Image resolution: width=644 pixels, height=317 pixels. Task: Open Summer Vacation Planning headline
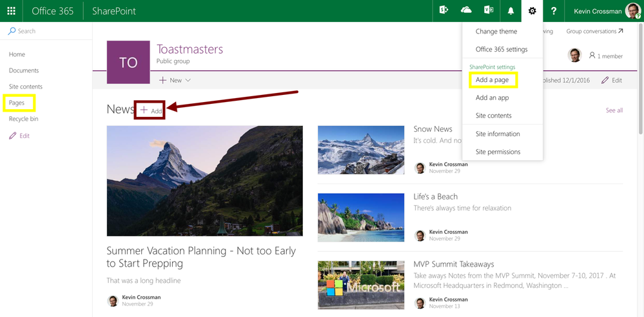[x=201, y=257]
